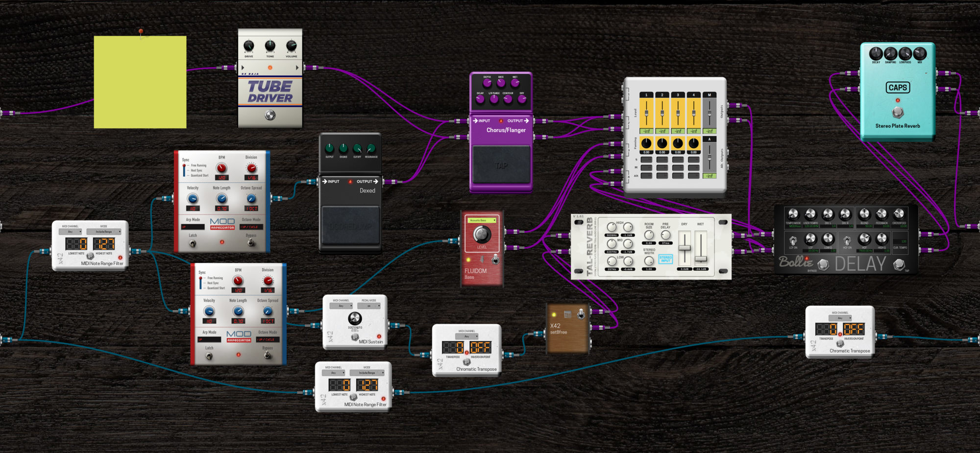The height and width of the screenshot is (453, 980).
Task: Click the Dexed RESONANCE knob
Action: click(x=371, y=148)
